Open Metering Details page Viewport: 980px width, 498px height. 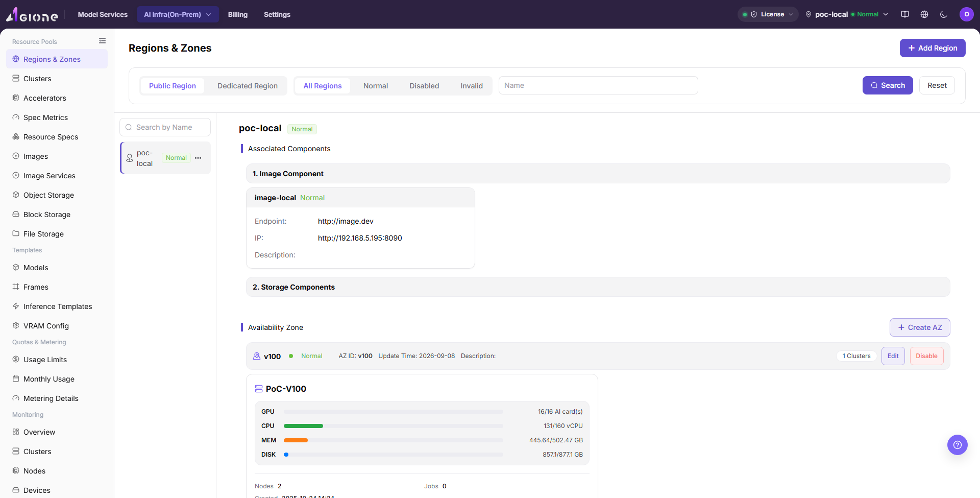57,398
